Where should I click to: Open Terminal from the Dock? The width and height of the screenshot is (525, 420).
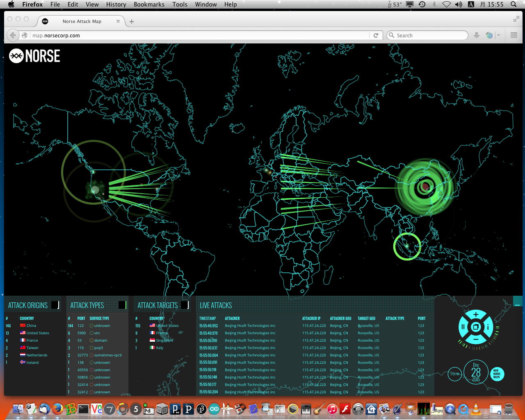click(x=83, y=409)
